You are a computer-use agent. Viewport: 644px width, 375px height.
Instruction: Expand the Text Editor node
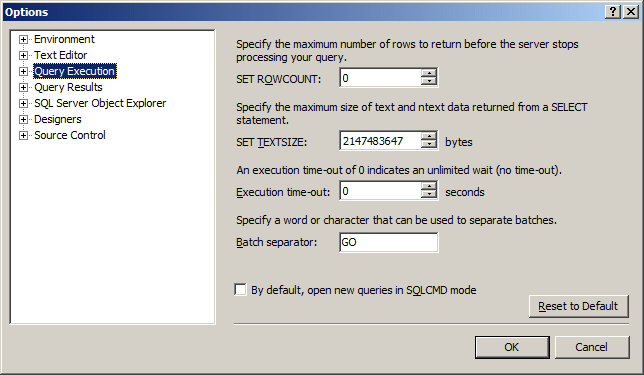point(23,55)
